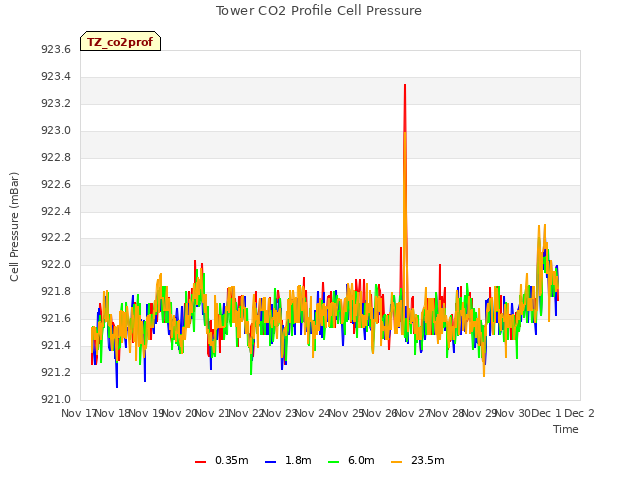Click the 923.0 y-axis label

point(56,131)
